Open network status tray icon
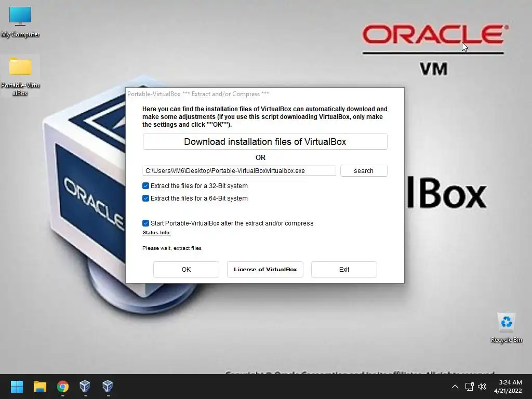The height and width of the screenshot is (399, 532). pos(469,387)
